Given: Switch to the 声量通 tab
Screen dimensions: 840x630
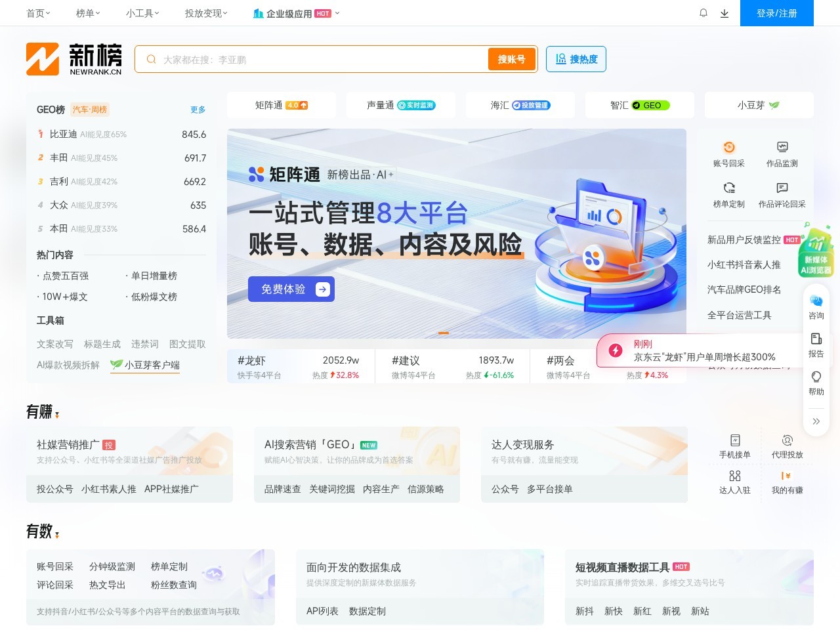Looking at the screenshot, I should pos(400,104).
